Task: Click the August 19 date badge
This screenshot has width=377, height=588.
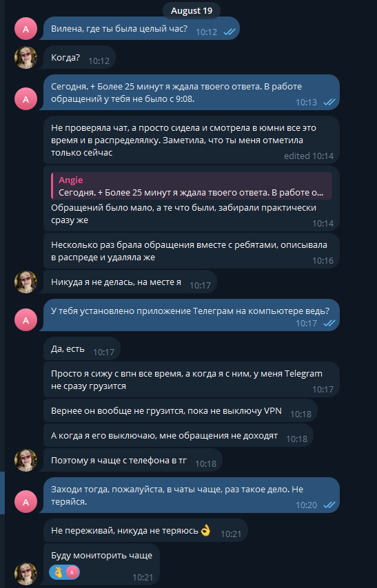Action: [x=192, y=11]
